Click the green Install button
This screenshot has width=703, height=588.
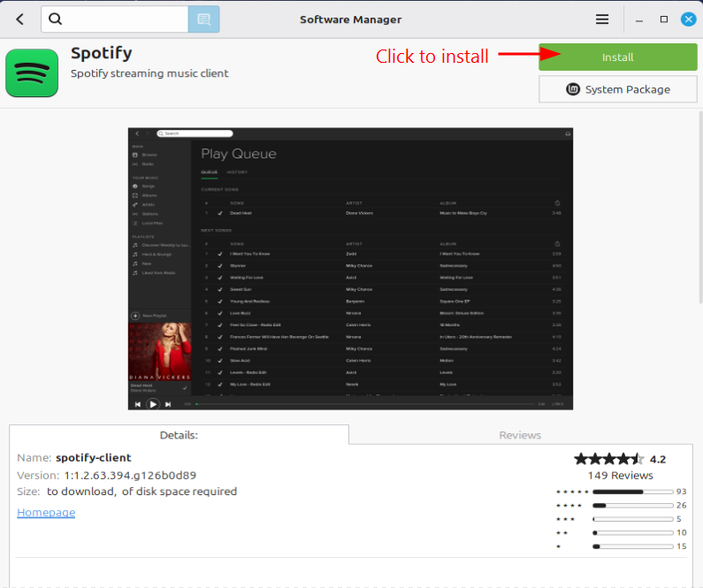[618, 57]
